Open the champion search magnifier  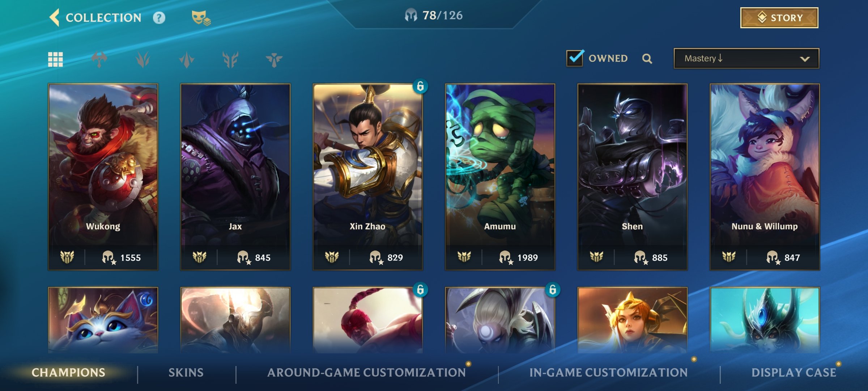point(647,59)
